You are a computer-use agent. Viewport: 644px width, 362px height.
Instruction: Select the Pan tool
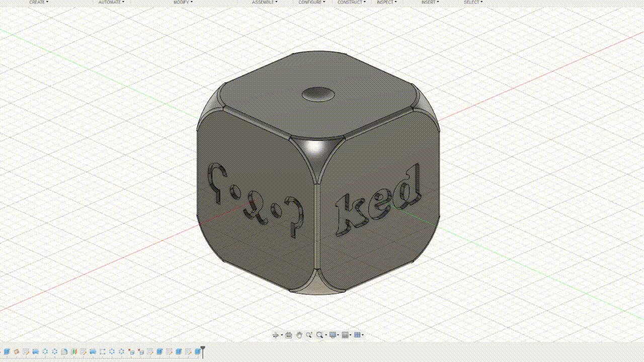pyautogui.click(x=299, y=335)
